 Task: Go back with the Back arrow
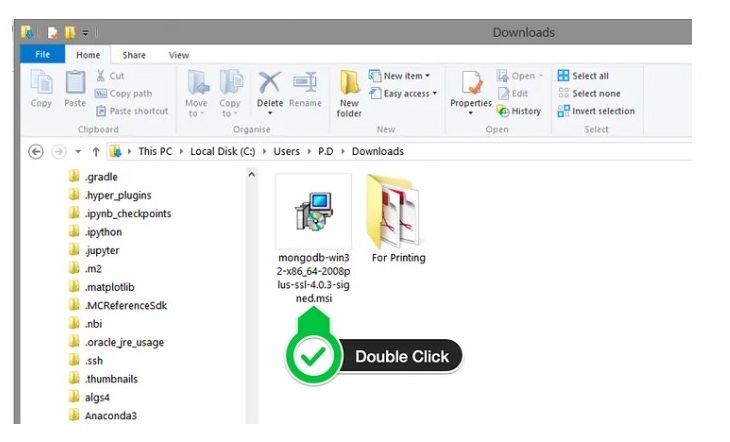36,151
